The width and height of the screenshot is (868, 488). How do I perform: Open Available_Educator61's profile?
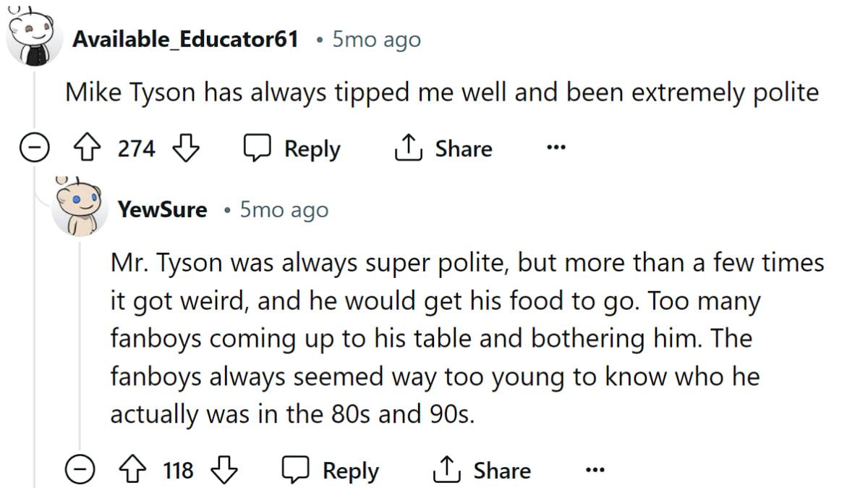coord(185,39)
